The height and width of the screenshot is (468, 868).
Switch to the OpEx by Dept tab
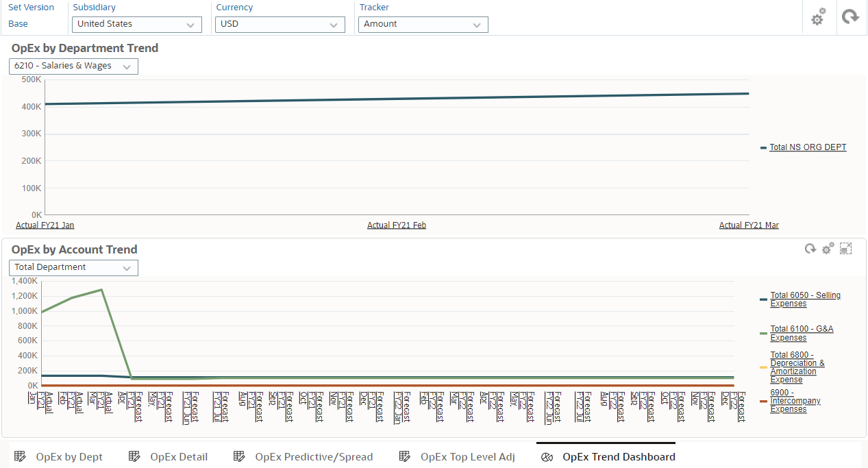[59, 457]
